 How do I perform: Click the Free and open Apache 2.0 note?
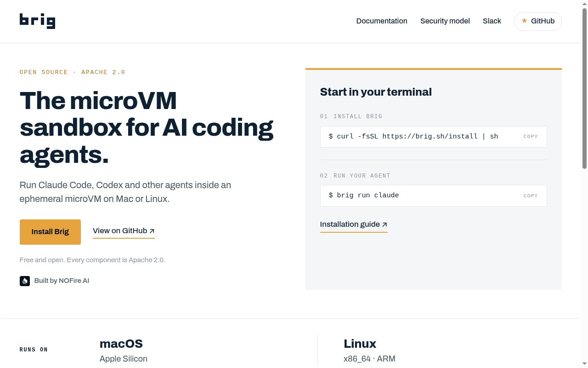click(92, 260)
